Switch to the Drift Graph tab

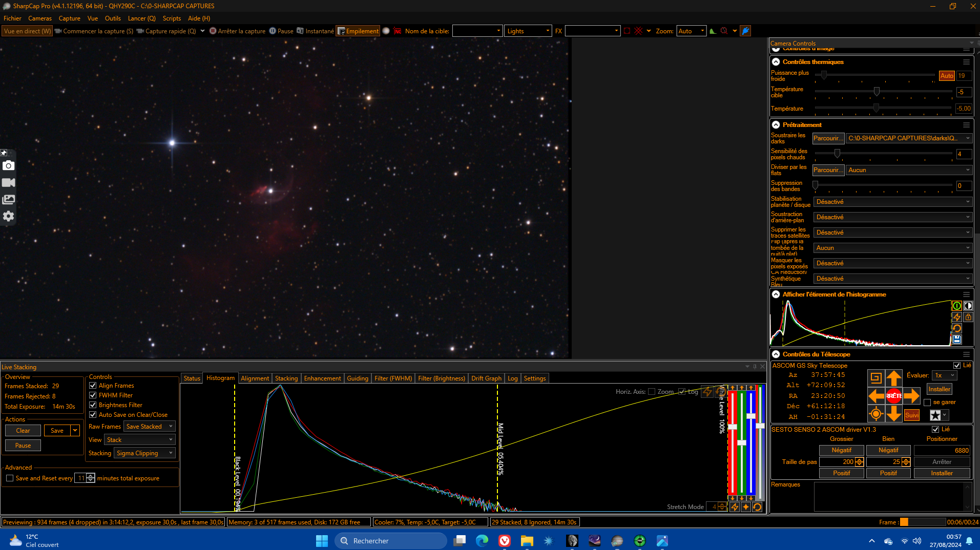point(486,378)
